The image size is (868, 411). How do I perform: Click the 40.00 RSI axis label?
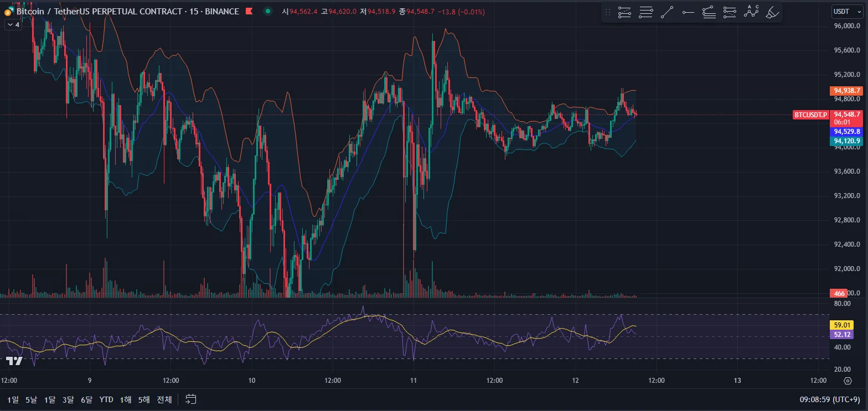click(842, 347)
